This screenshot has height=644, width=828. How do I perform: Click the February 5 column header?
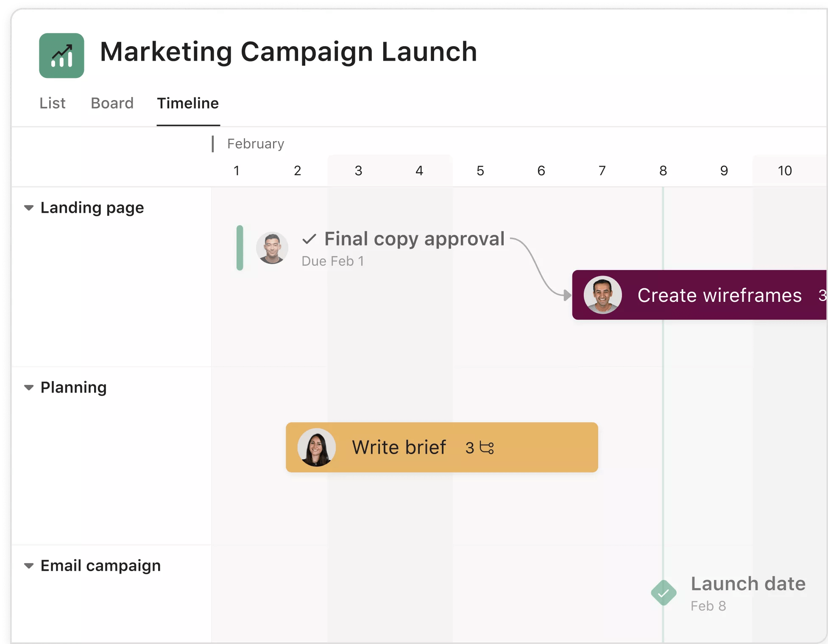point(480,170)
